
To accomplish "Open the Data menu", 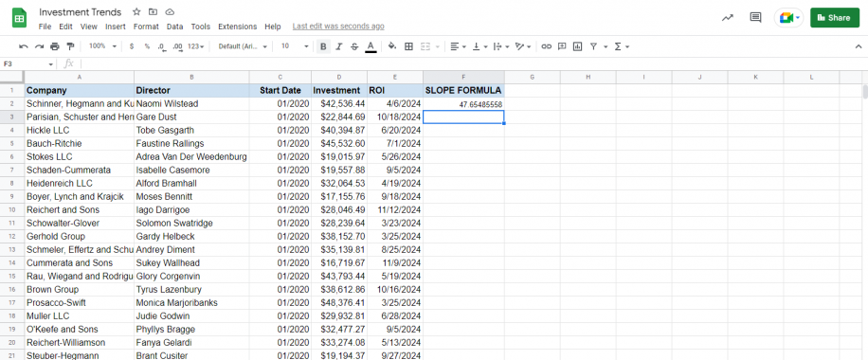I will 175,26.
